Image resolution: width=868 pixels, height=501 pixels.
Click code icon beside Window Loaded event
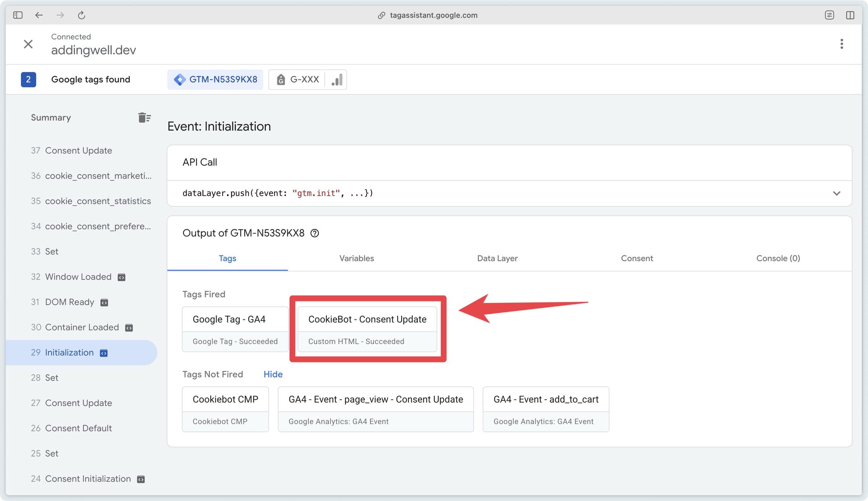coord(122,277)
